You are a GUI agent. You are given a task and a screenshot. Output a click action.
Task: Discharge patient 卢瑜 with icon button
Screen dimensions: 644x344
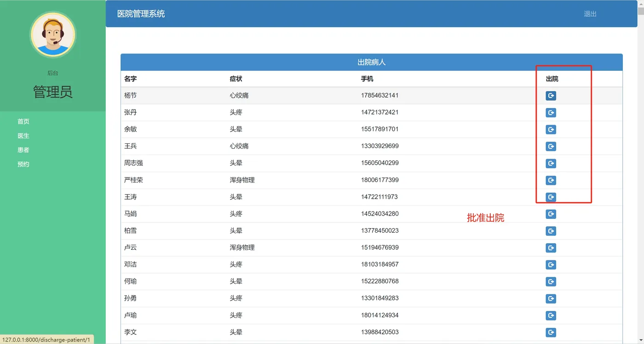(551, 315)
